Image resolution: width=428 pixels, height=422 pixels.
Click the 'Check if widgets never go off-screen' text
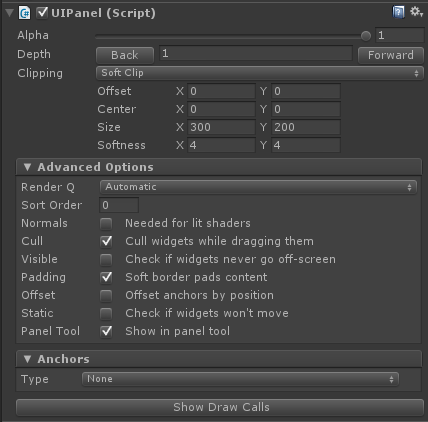(230, 259)
